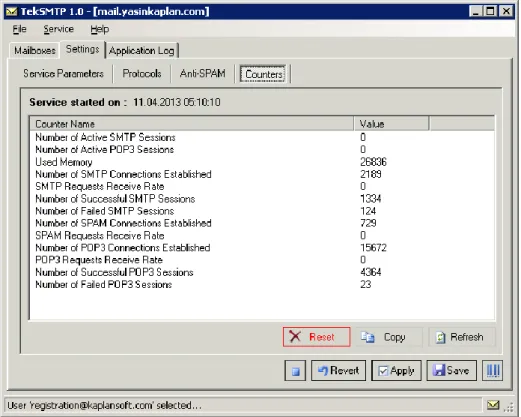Show the Anti-SPAM sub-tab

point(203,73)
